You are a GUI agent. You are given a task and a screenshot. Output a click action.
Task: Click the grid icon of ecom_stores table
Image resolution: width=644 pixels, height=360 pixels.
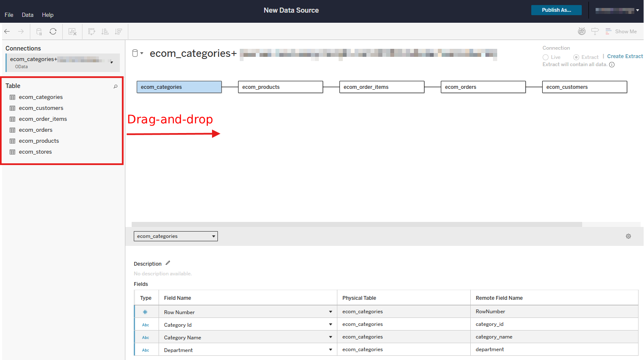(12, 152)
